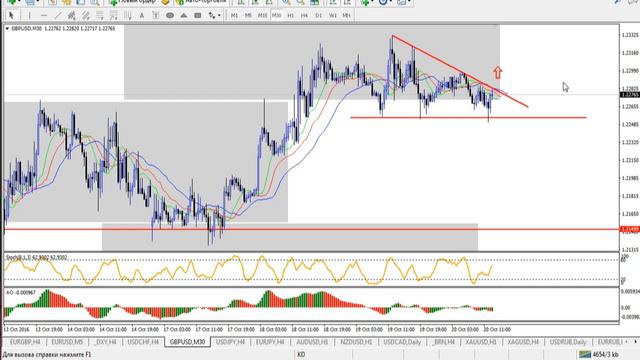Click the Candlesticks chart style icon
The width and height of the screenshot is (640, 360).
pyautogui.click(x=256, y=2)
